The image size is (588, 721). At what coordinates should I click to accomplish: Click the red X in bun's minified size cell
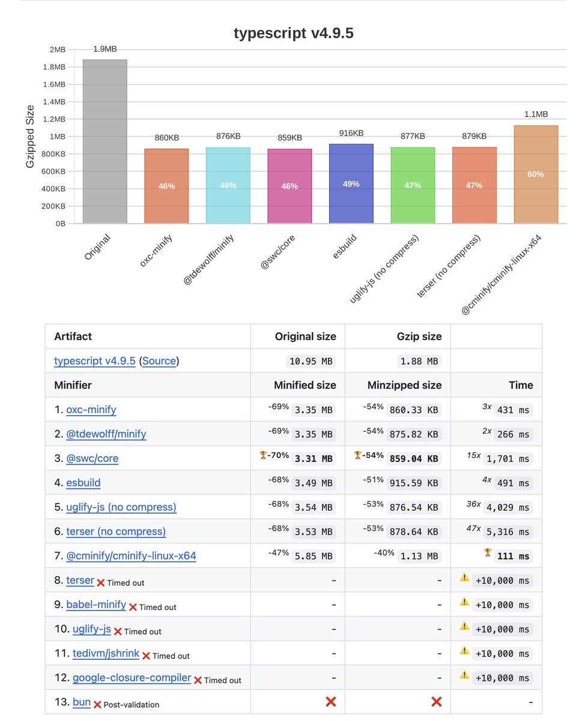(x=332, y=701)
